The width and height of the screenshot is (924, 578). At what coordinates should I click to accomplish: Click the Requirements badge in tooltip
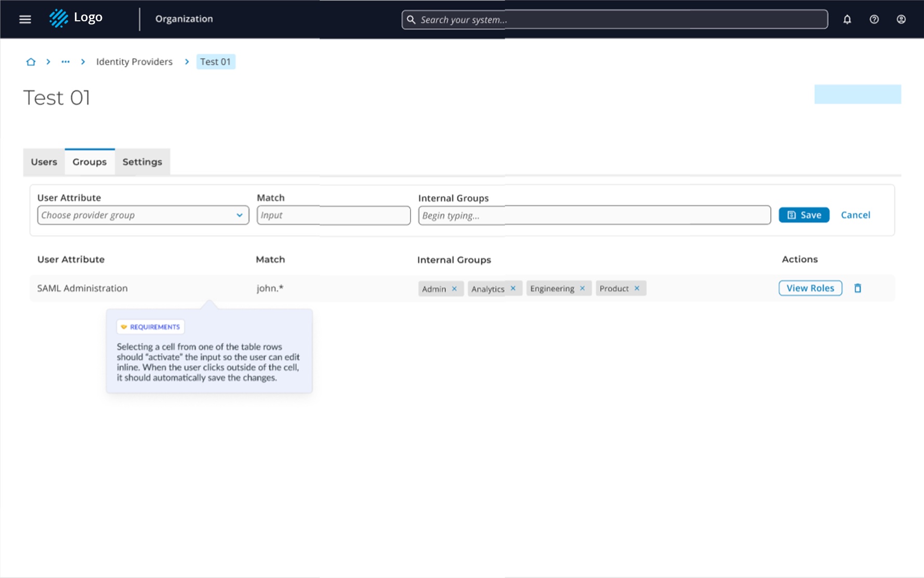(151, 327)
